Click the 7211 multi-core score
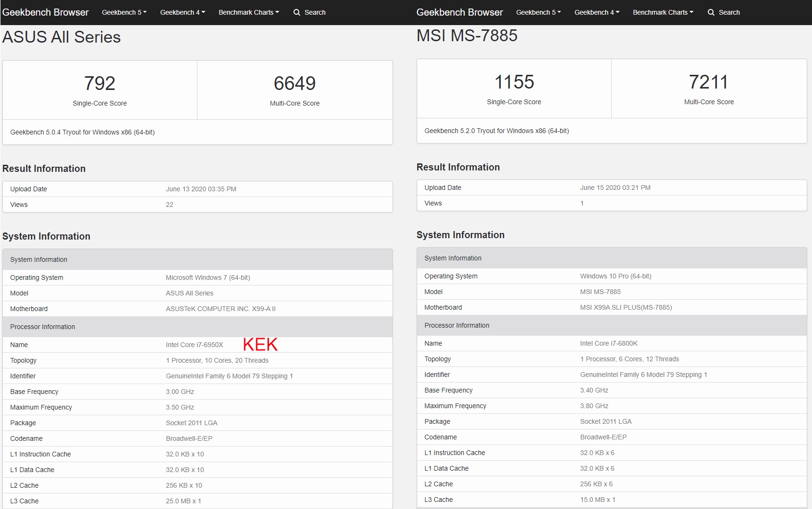 click(709, 82)
